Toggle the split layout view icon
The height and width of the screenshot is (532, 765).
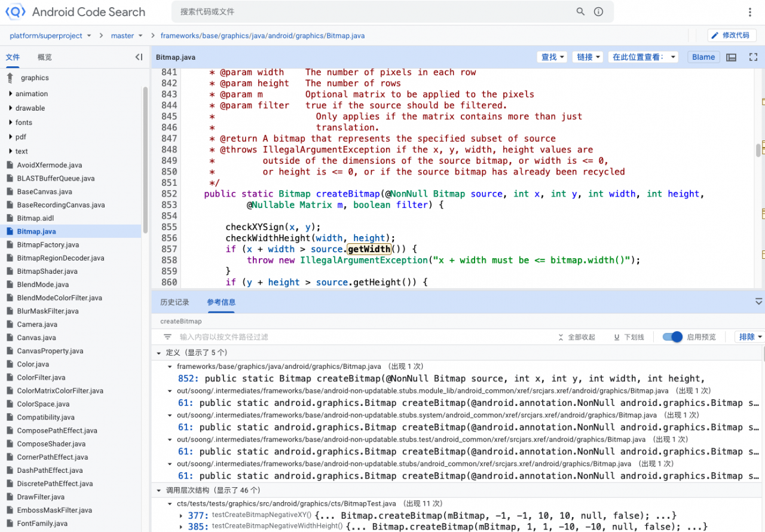731,57
